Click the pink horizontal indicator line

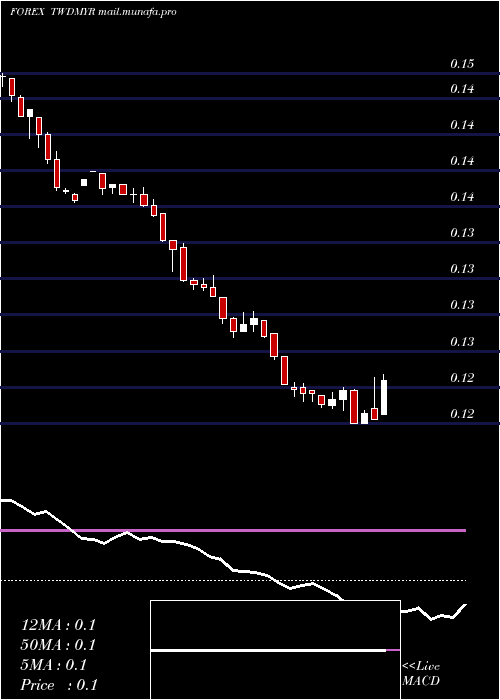click(233, 530)
